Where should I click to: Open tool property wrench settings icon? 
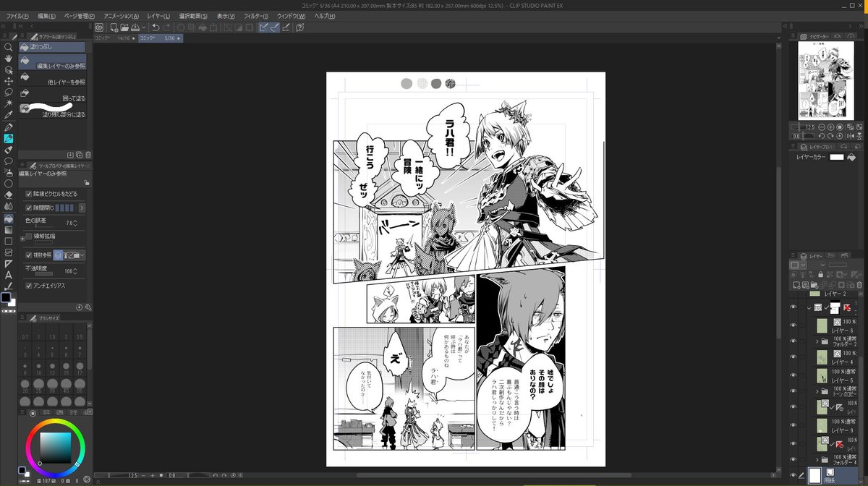point(88,307)
